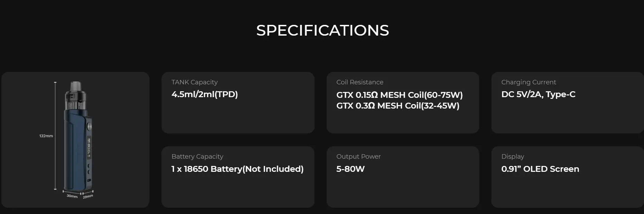Select the 0.91” OLED Screen text
This screenshot has height=214, width=644.
coord(540,169)
